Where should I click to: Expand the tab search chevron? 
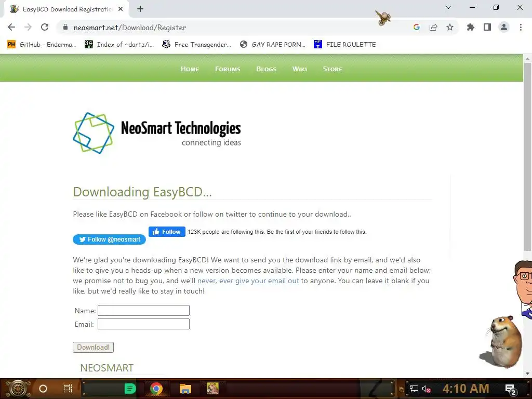tap(448, 7)
